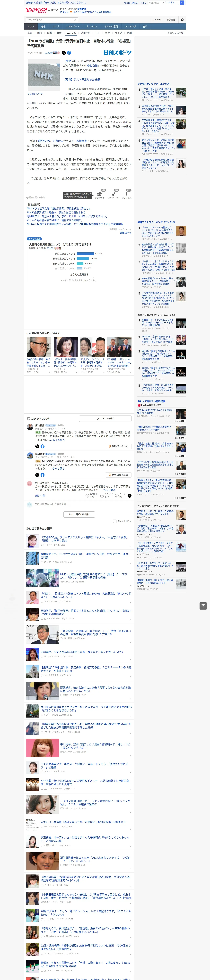Viewport: 210px width, 980px height.
Task: React with わかりやすい lightbulb icon
Action: tap(113, 194)
